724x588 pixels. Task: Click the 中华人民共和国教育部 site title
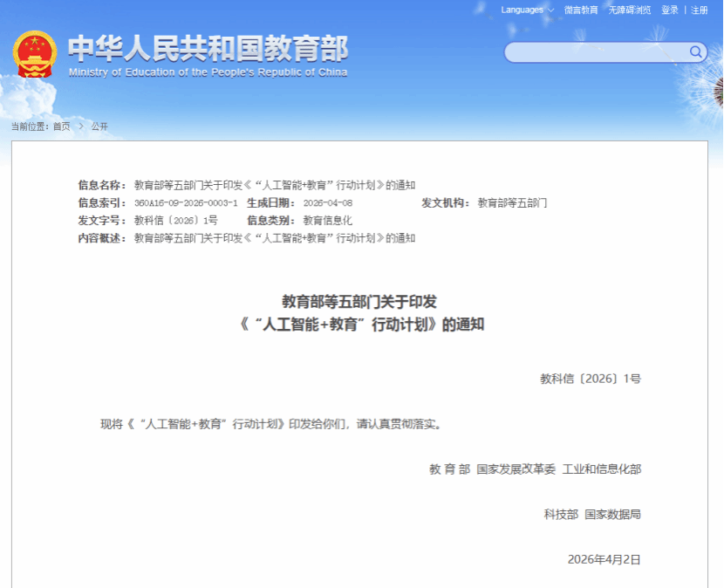(x=208, y=48)
